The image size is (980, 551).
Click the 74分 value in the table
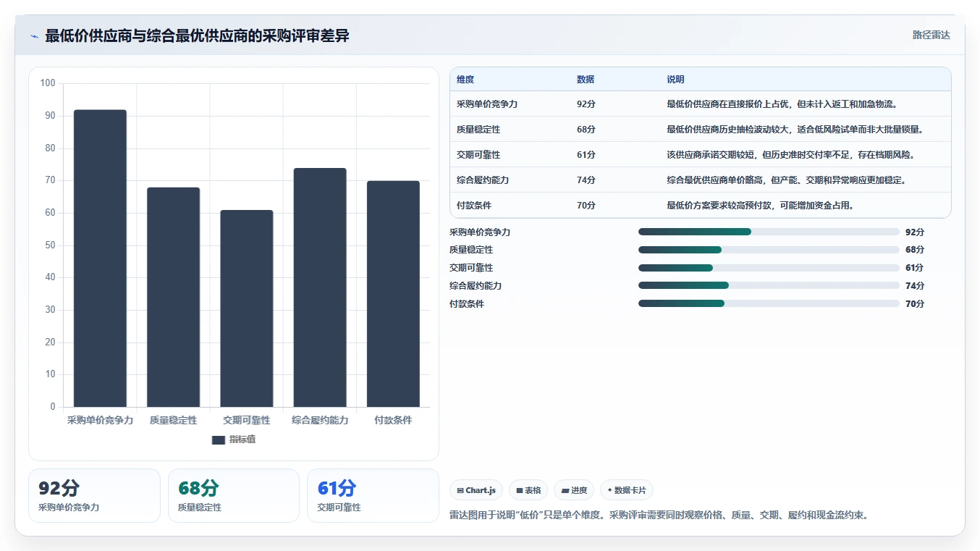click(x=586, y=180)
